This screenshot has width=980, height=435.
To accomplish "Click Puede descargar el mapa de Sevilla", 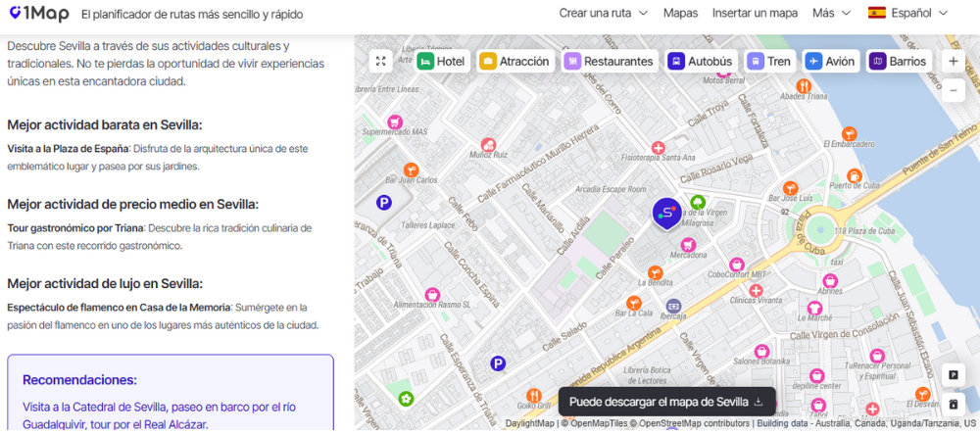I will pos(666,402).
